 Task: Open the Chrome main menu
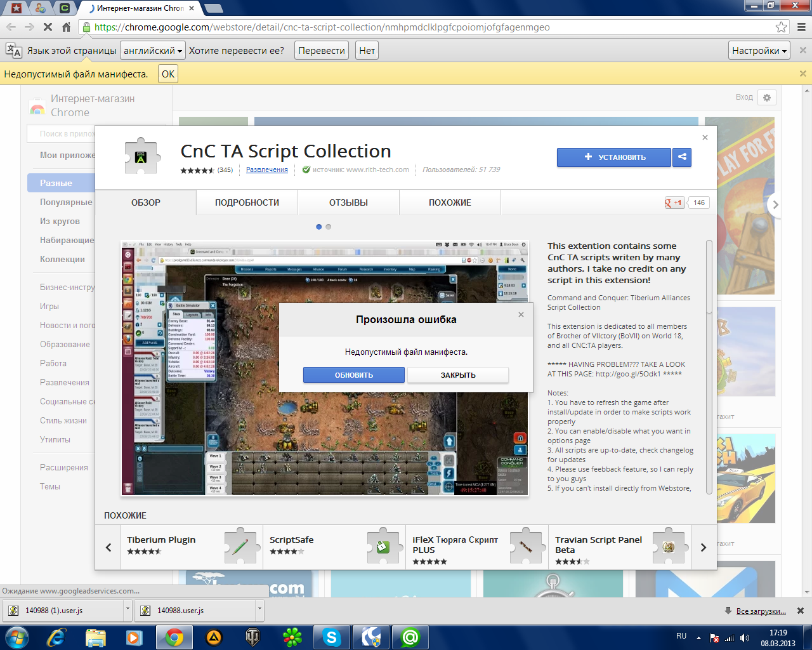point(801,27)
